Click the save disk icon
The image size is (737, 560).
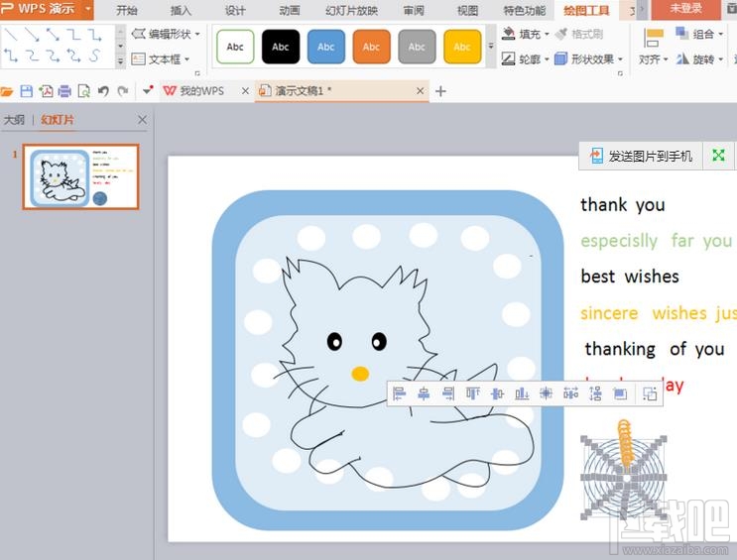click(27, 91)
